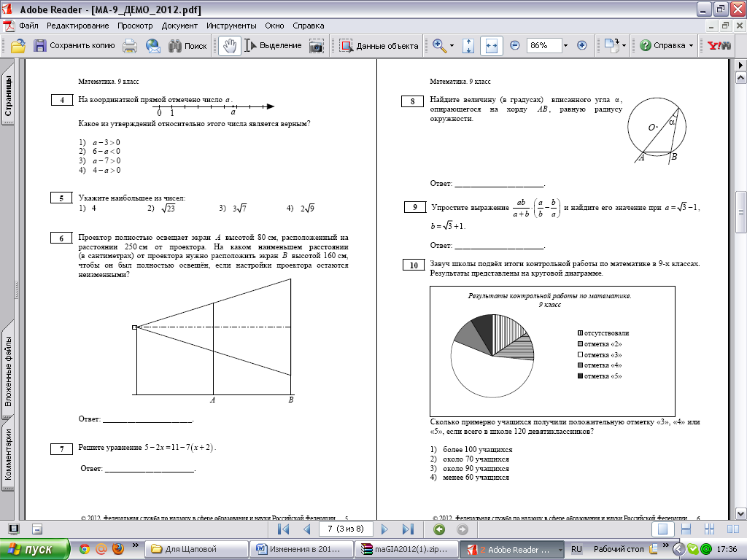This screenshot has width=747, height=560.
Task: Open the Редактирование menu
Action: pos(77,26)
